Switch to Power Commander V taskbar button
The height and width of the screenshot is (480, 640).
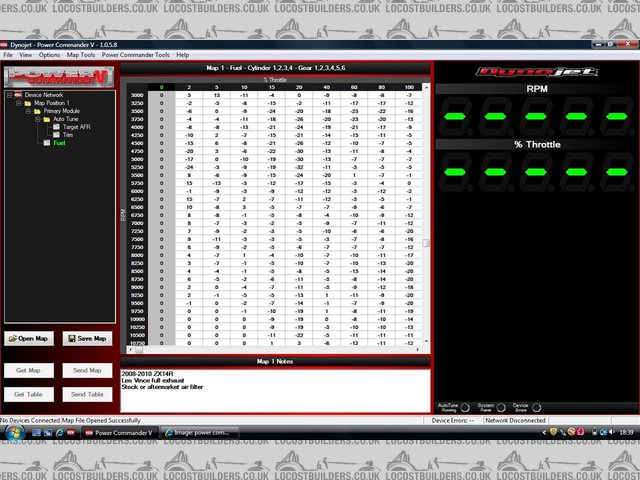tap(119, 433)
